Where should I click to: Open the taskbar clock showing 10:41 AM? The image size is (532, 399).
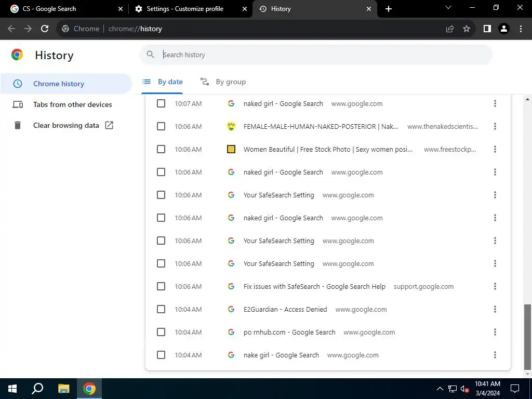pyautogui.click(x=487, y=389)
